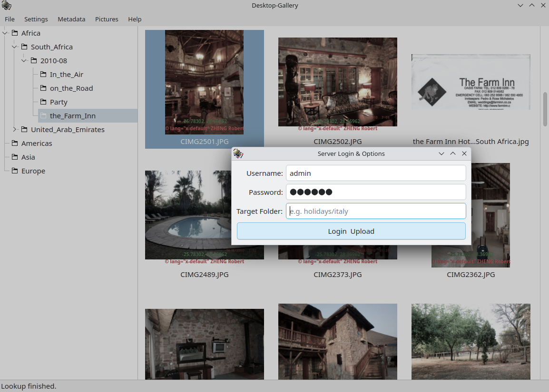Click the Server Login dialog app icon
This screenshot has height=392, width=549.
pos(238,153)
